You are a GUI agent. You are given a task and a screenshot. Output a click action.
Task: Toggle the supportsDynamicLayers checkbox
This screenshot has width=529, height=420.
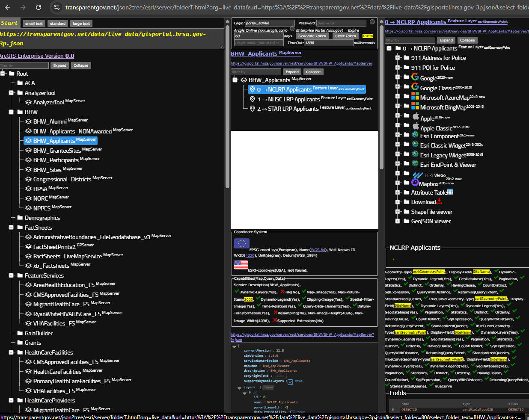coord(290,382)
